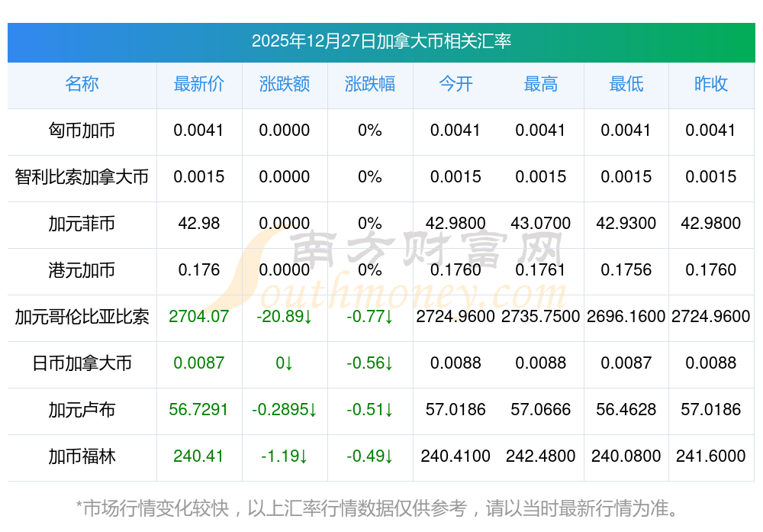Open the 匈币加币 row name
This screenshot has width=763, height=532.
[82, 131]
